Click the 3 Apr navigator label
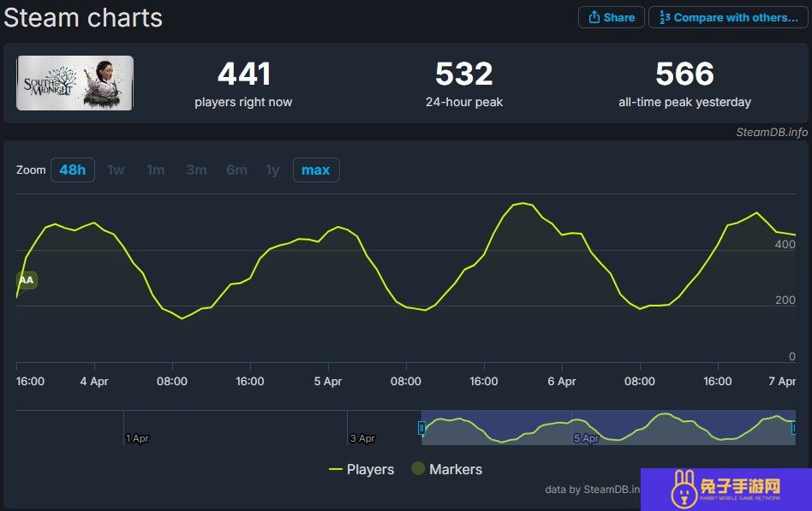The height and width of the screenshot is (511, 812). tap(362, 438)
